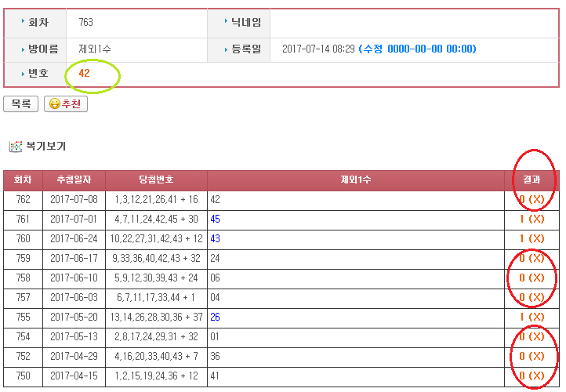The width and height of the screenshot is (566, 392).
Task: Click blue number 26 in round 755 row
Action: pyautogui.click(x=215, y=318)
